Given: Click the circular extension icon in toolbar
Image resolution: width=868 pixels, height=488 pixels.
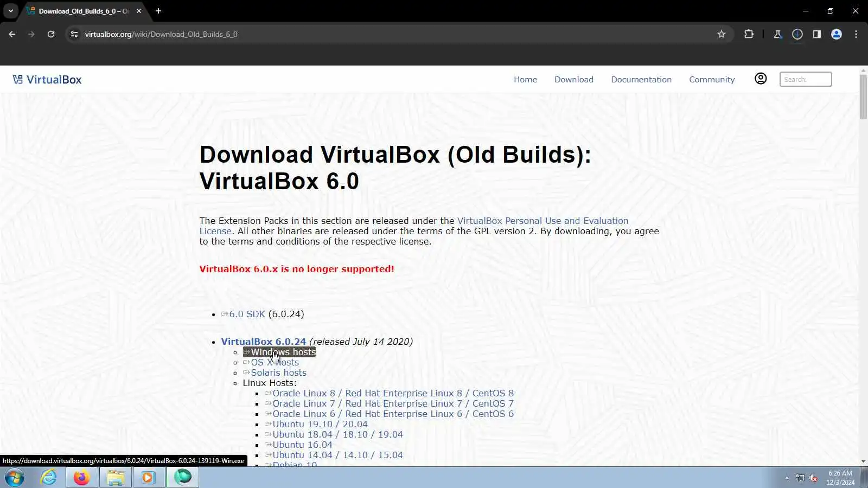Looking at the screenshot, I should pyautogui.click(x=797, y=34).
